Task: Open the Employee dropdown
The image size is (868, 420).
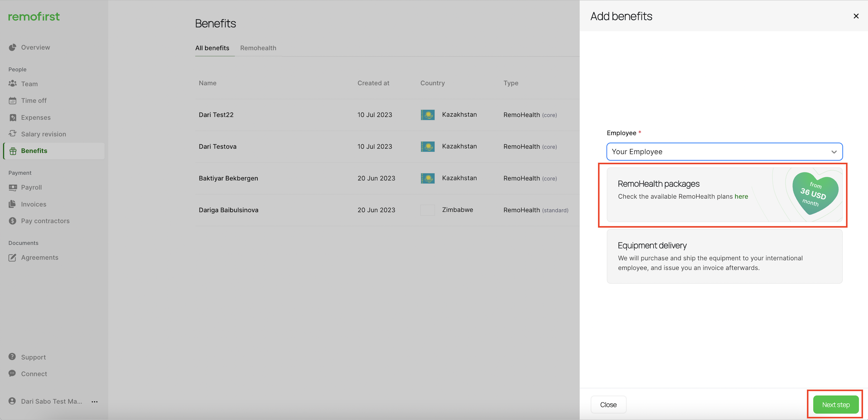Action: click(x=724, y=152)
